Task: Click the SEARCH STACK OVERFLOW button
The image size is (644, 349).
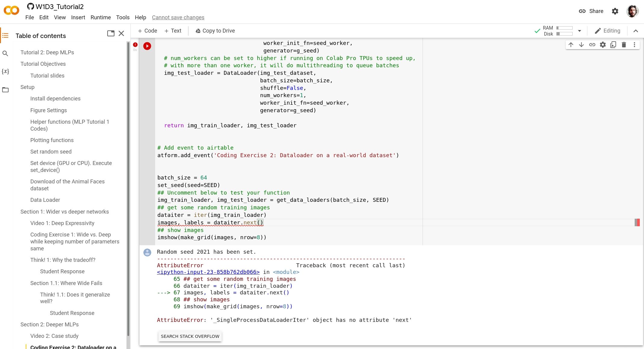Action: (190, 336)
